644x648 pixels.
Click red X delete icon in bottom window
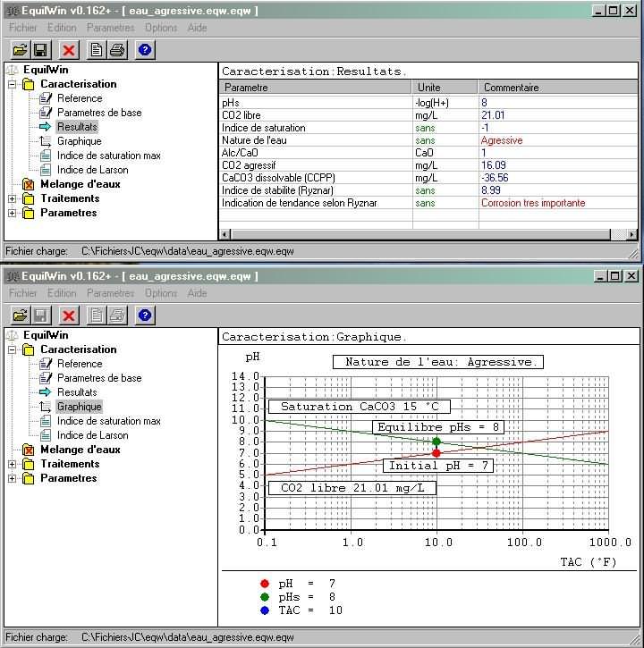coord(69,316)
